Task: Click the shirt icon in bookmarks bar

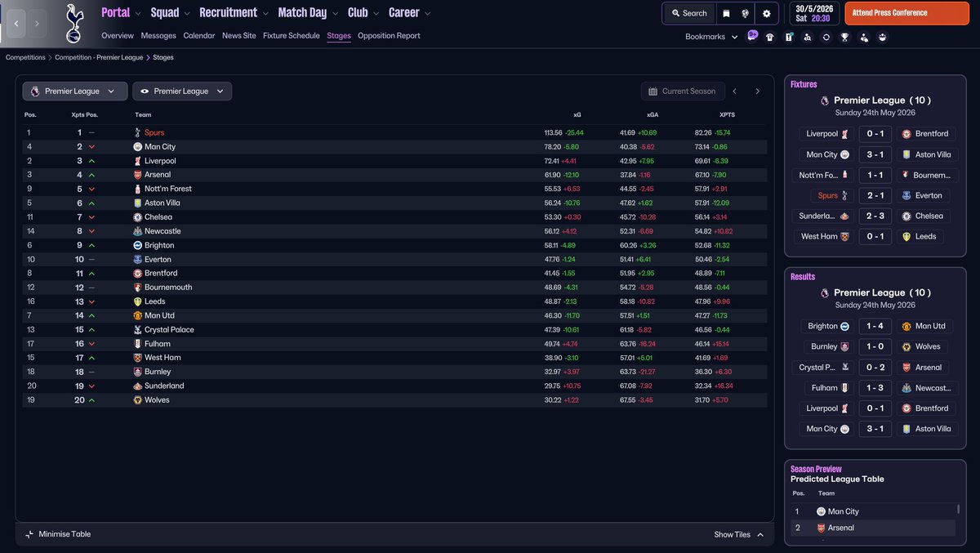Action: point(770,37)
